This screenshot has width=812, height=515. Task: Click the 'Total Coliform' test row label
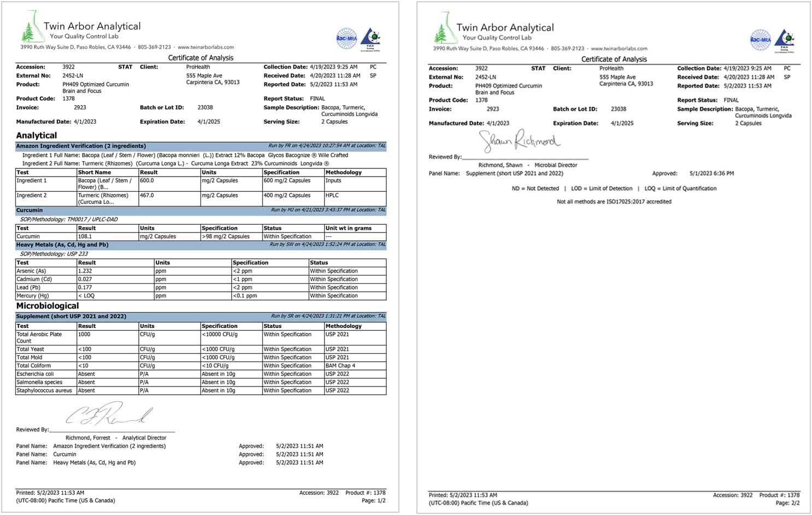click(x=33, y=366)
